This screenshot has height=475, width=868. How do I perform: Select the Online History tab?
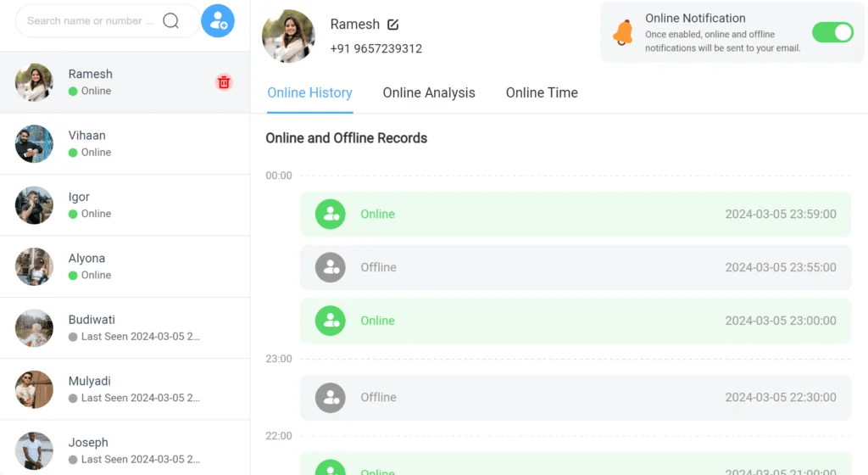pos(309,93)
